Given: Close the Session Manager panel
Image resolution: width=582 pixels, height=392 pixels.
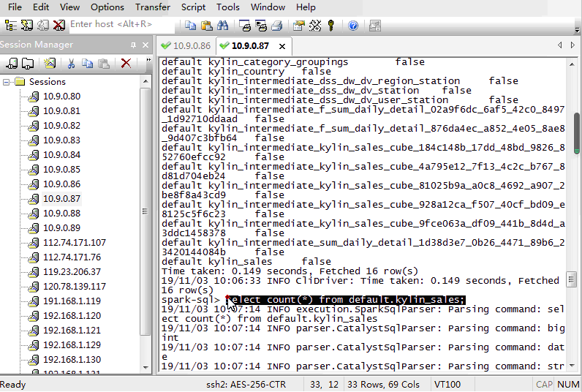Looking at the screenshot, I should point(145,45).
